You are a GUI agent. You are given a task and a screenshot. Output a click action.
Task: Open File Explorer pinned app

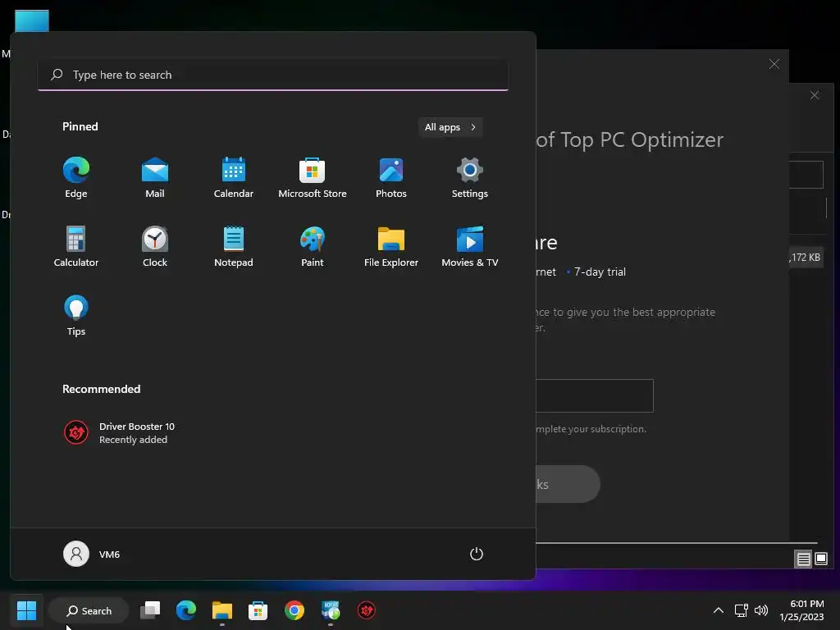coord(391,246)
